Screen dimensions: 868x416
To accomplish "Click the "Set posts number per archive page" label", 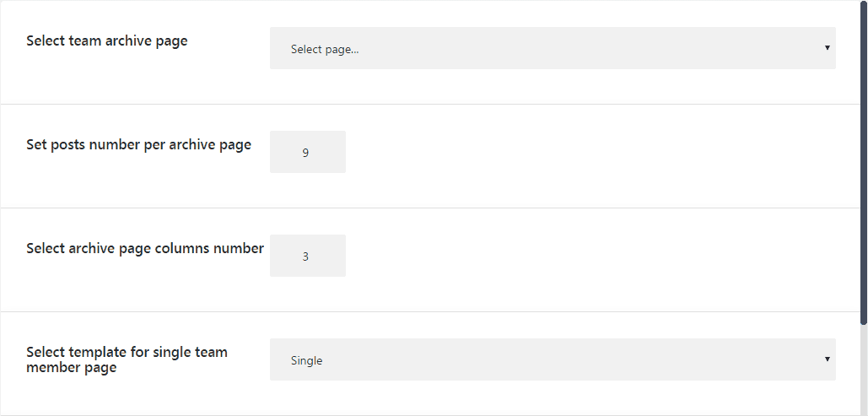I will tap(138, 144).
